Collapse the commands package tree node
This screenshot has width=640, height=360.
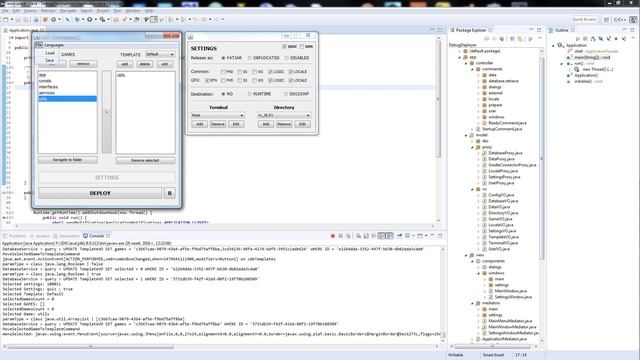[473, 69]
